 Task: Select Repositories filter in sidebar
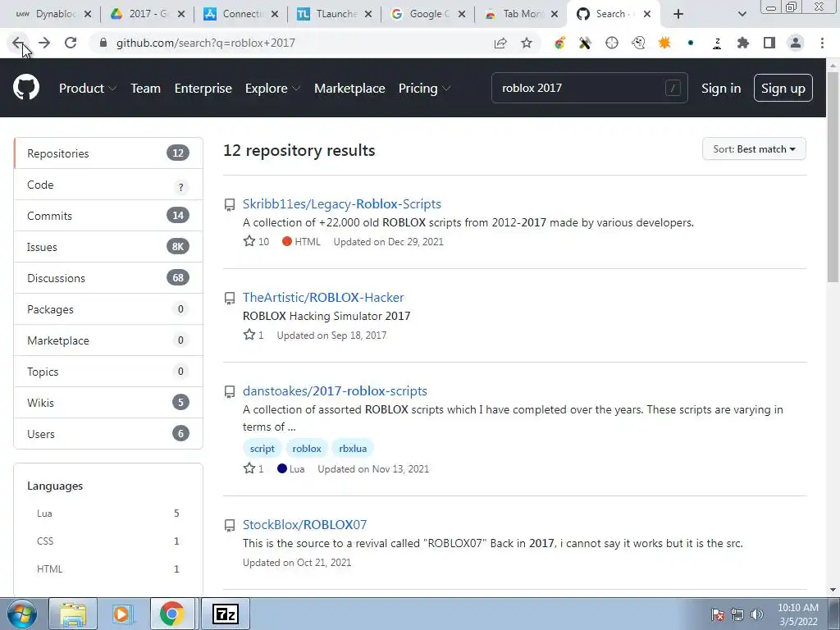point(108,153)
